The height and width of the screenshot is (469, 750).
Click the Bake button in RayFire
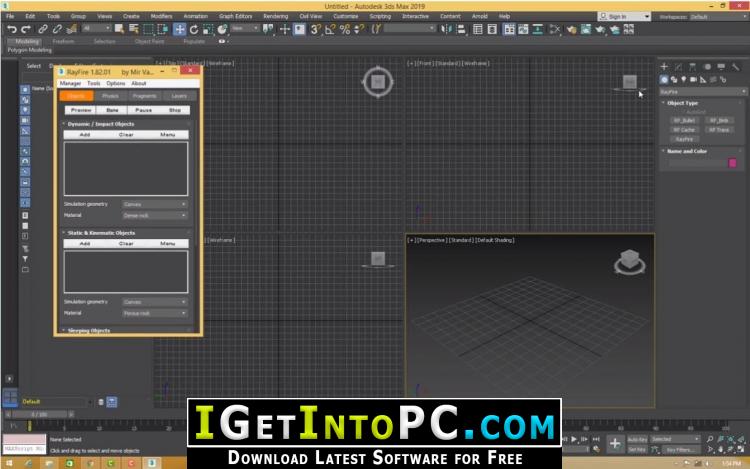point(112,110)
